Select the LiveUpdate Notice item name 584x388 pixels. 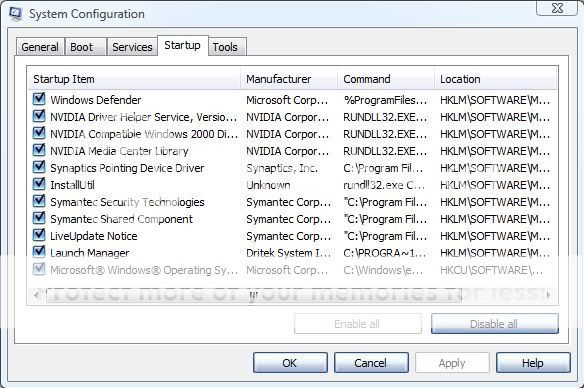pos(94,236)
